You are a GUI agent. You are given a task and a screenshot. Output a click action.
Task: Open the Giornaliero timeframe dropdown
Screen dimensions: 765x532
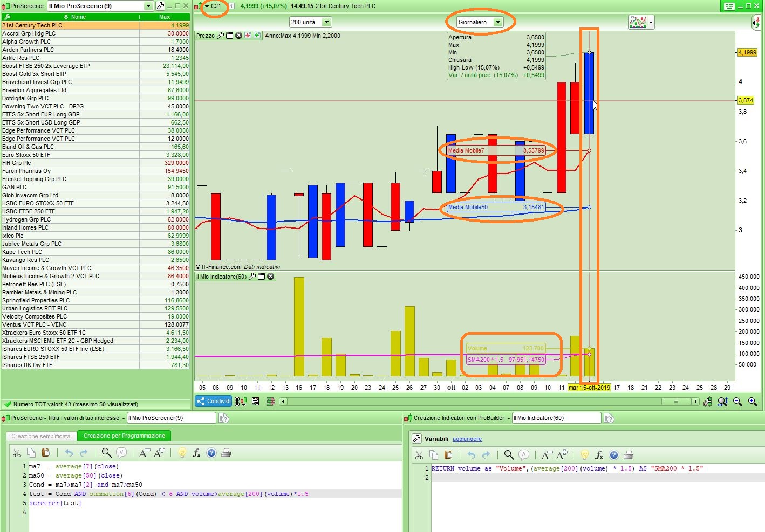tap(498, 22)
